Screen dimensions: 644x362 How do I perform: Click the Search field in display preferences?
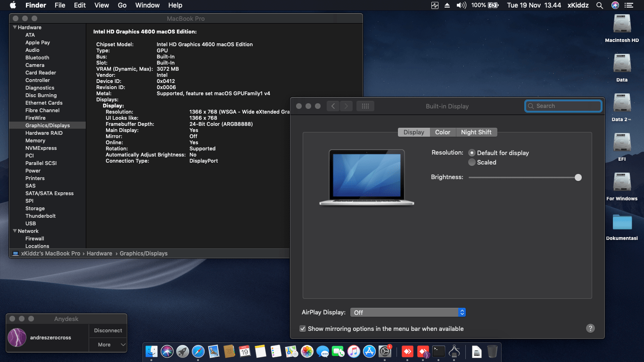[563, 106]
